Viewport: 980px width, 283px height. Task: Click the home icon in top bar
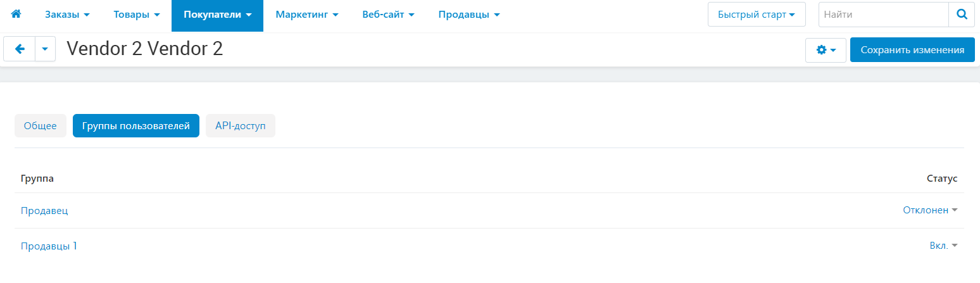click(x=16, y=15)
